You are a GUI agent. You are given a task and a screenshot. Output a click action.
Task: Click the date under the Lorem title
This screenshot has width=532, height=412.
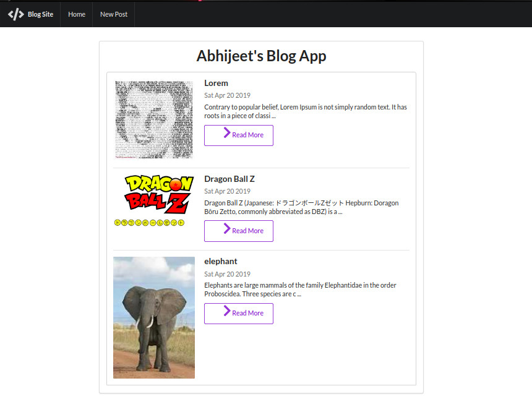click(227, 95)
